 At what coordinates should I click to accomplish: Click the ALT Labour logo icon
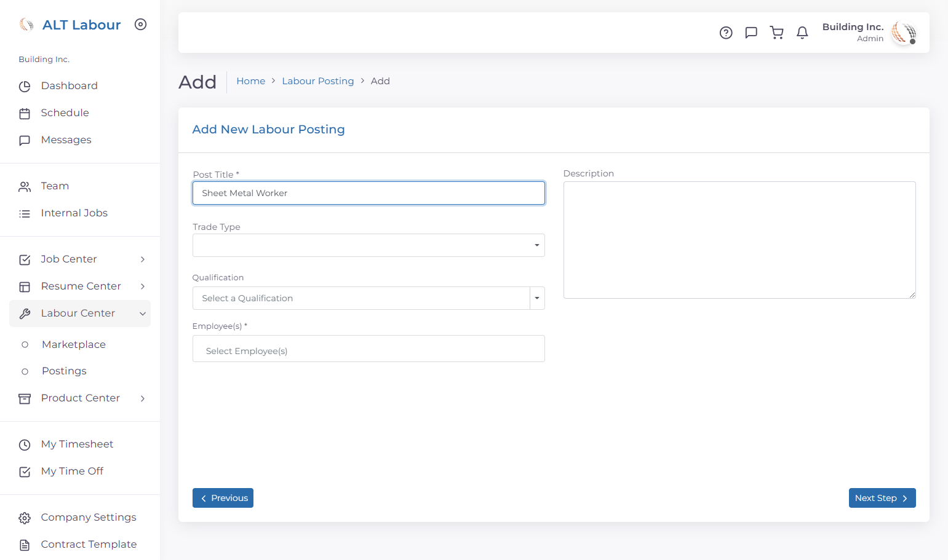coord(26,25)
